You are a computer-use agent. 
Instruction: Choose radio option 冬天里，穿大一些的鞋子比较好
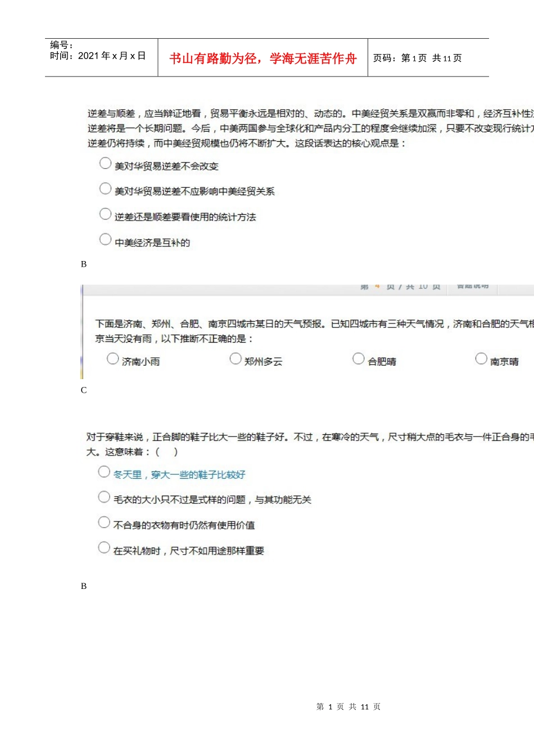point(104,471)
